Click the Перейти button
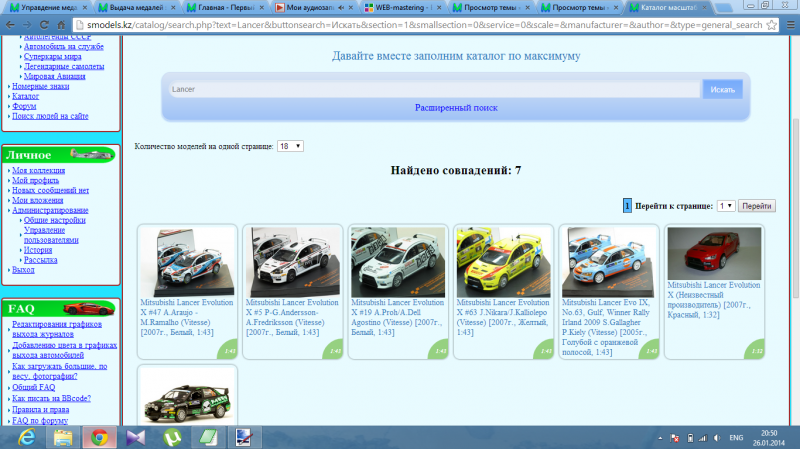 757,206
